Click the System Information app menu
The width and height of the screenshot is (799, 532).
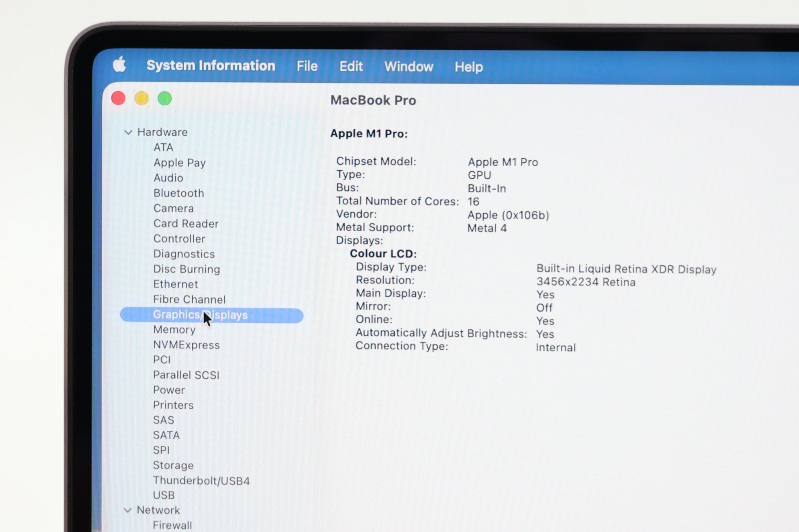210,66
